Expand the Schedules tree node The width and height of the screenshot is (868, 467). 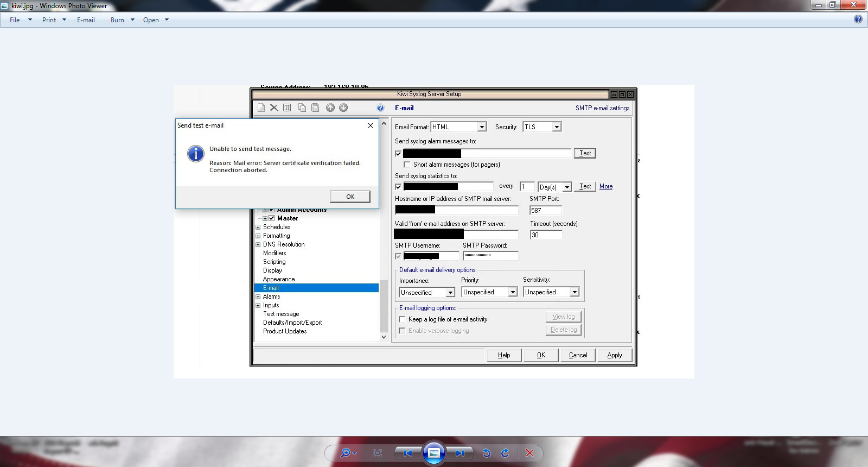click(258, 228)
